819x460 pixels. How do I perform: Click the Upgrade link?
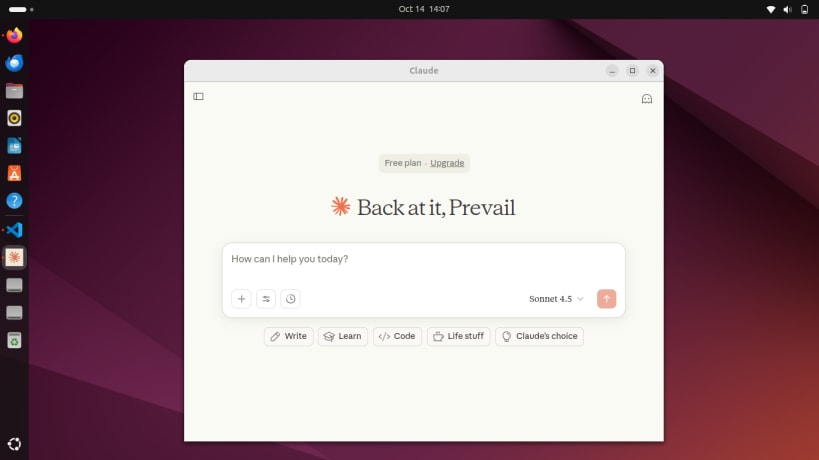[x=447, y=163]
